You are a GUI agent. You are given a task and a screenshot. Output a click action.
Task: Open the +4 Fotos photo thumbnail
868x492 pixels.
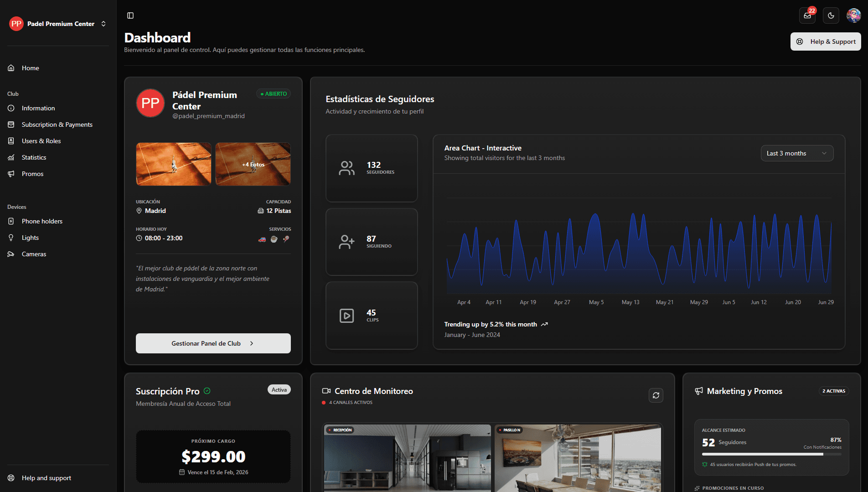tap(253, 164)
